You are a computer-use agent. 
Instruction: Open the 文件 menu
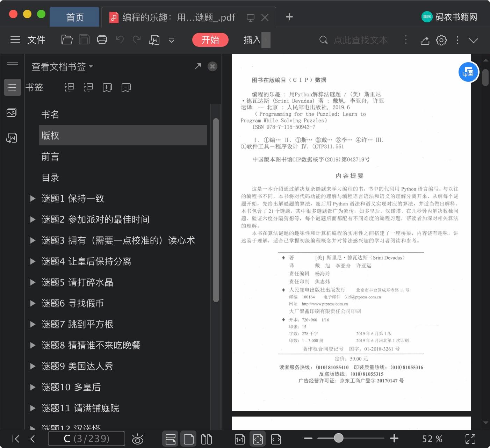tap(36, 40)
